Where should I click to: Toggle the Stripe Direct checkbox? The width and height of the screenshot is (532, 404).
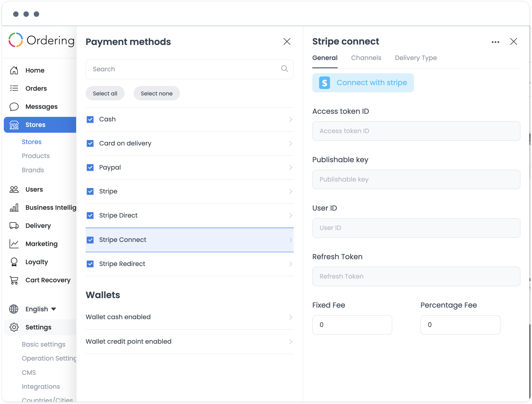[x=90, y=215]
